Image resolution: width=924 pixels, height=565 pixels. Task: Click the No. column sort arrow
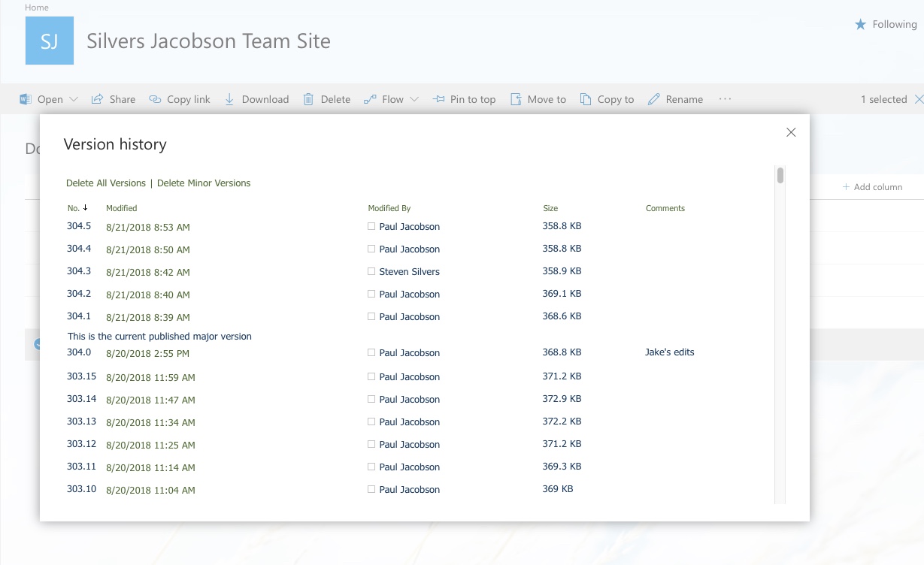pos(86,207)
